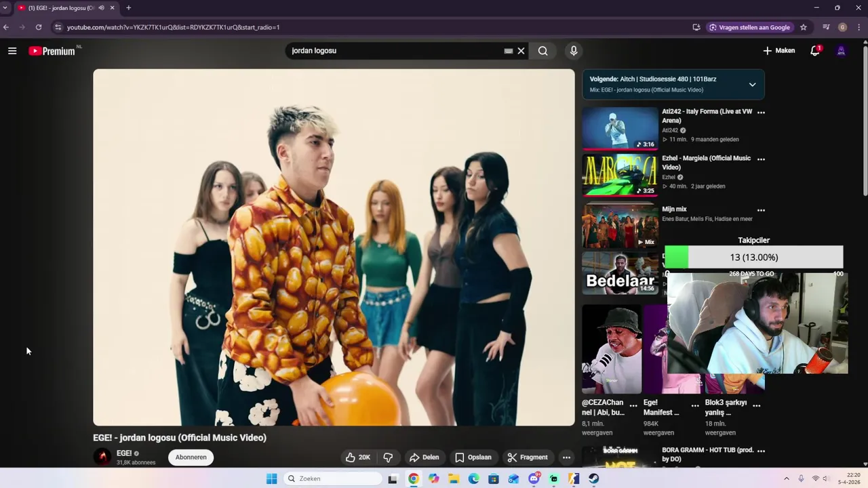Show hidden system tray icons
Viewport: 868px width, 488px height.
(787, 479)
